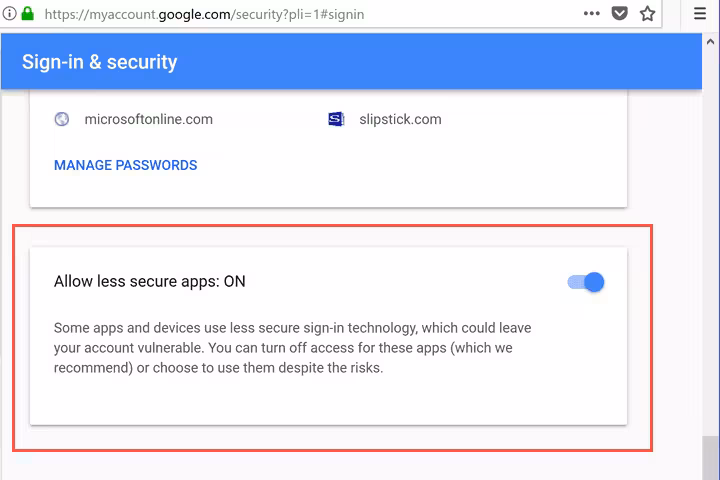Open the page actions three-dot menu

tap(591, 14)
